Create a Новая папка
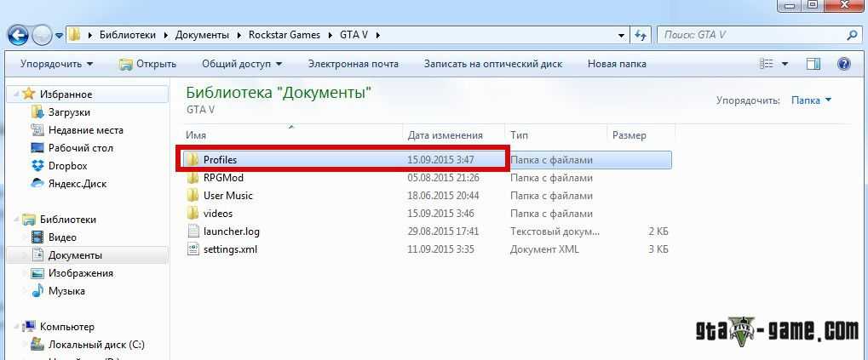This screenshot has height=360, width=868. pyautogui.click(x=617, y=64)
